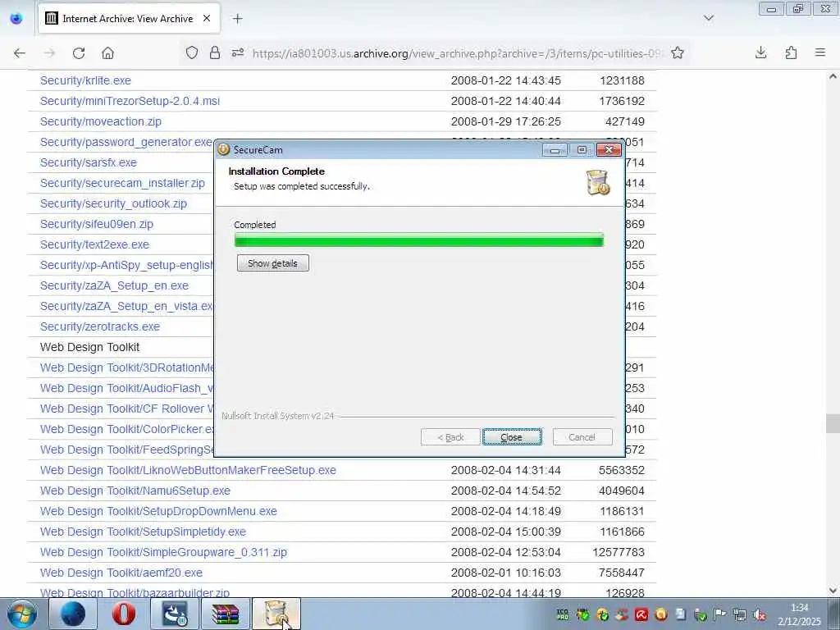Open Security/text2exe.exe link
The height and width of the screenshot is (630, 840).
94,244
